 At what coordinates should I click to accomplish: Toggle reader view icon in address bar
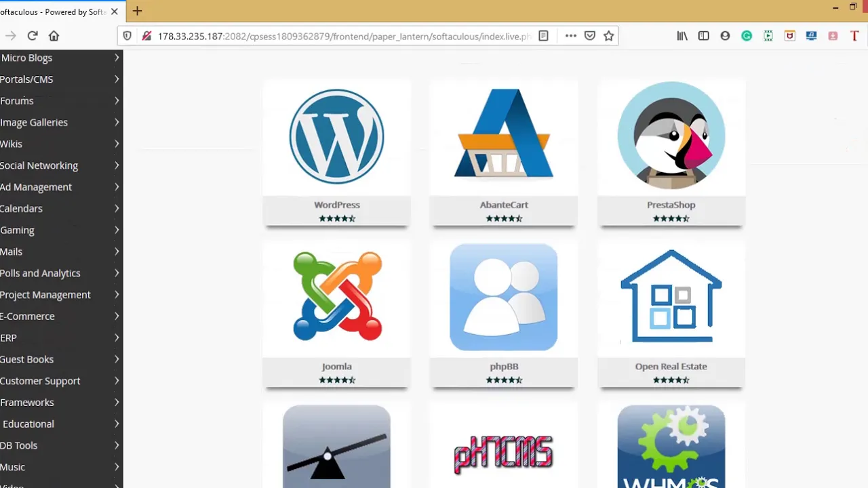click(543, 36)
